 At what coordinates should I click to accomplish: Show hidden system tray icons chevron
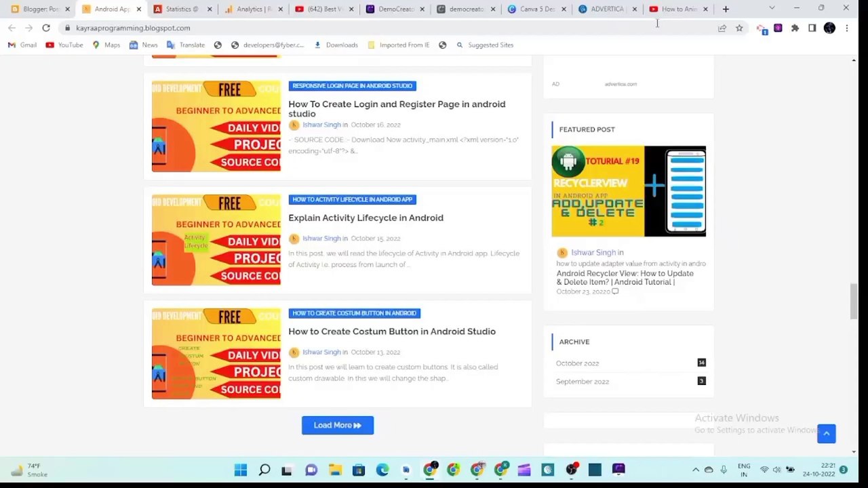click(695, 470)
